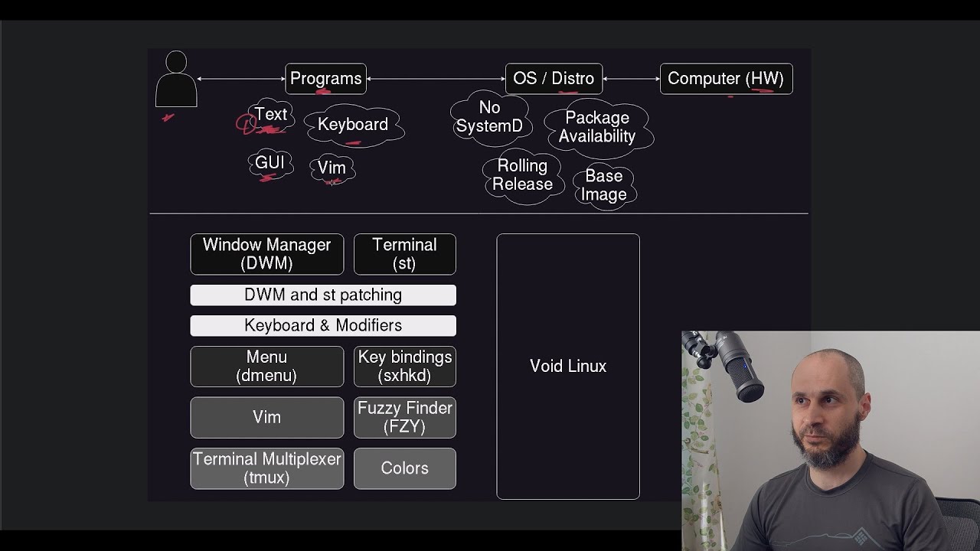The width and height of the screenshot is (980, 551).
Task: Click the Keyboard cloud bubble
Action: pyautogui.click(x=353, y=125)
